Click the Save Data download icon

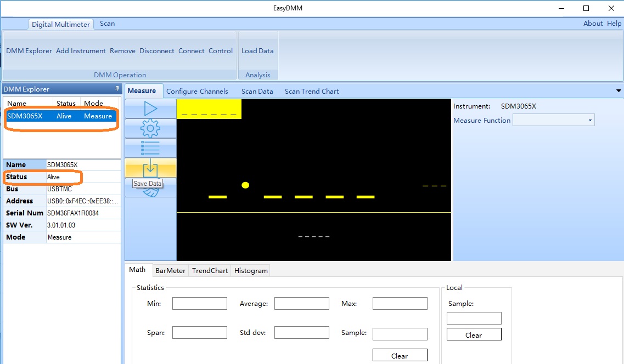150,168
